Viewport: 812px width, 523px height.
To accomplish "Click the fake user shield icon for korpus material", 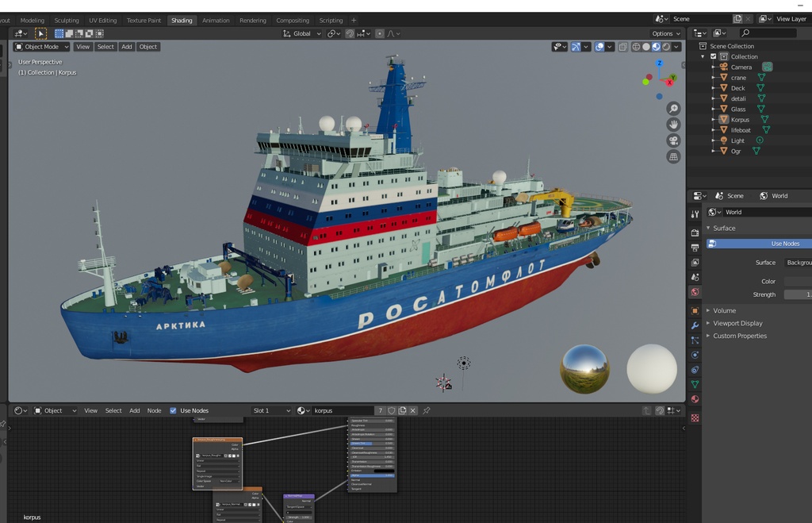I will 392,410.
